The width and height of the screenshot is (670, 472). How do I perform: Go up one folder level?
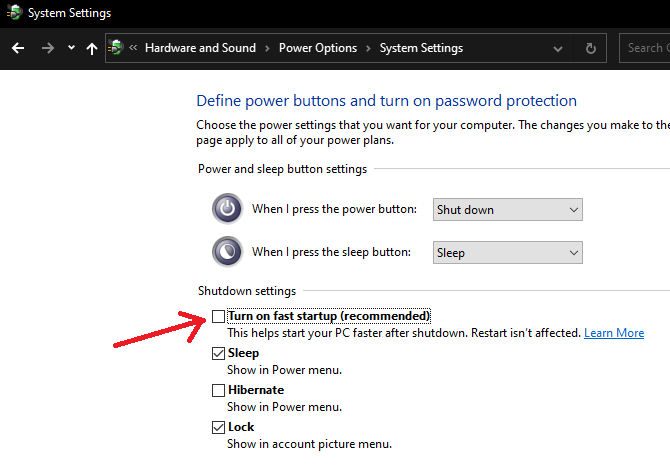[x=92, y=48]
